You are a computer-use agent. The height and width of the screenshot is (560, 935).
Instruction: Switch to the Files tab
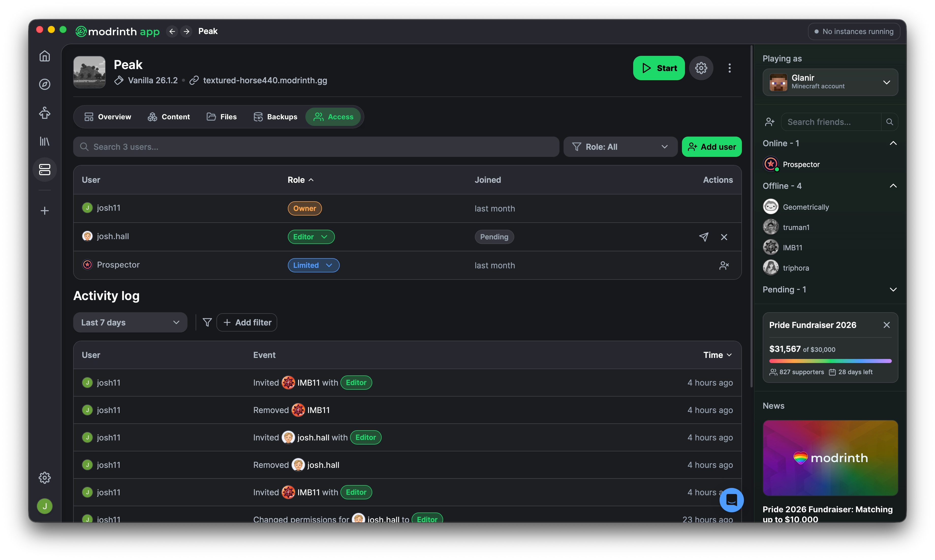[x=222, y=117]
